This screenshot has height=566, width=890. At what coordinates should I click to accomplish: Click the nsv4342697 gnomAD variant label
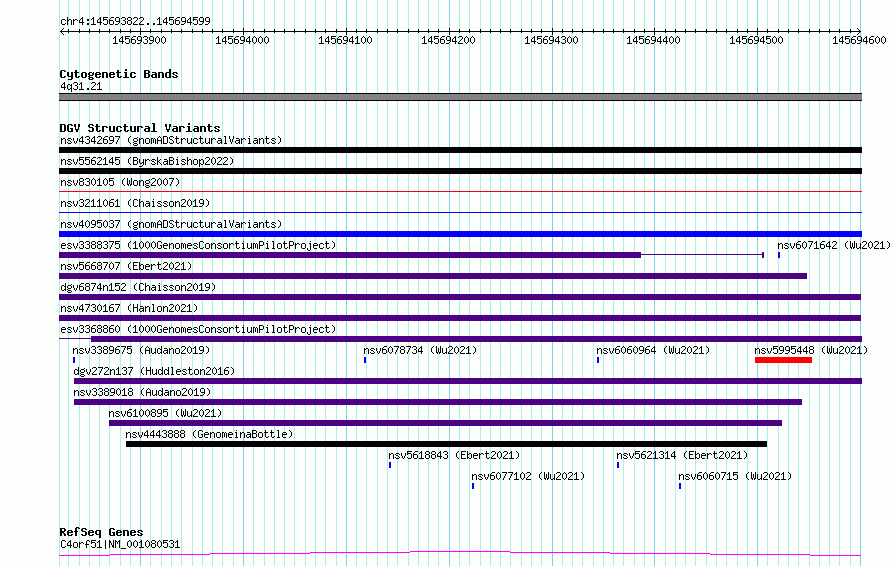[171, 140]
